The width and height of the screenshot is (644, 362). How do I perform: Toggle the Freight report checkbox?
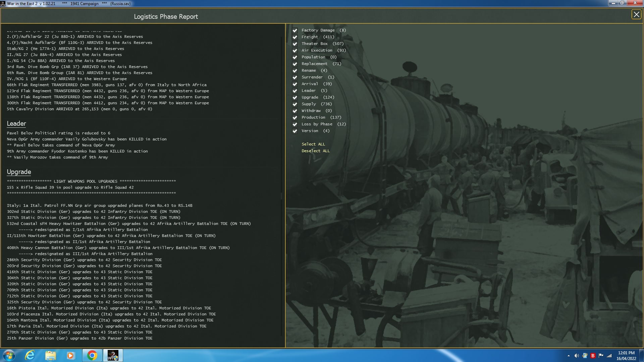(295, 37)
